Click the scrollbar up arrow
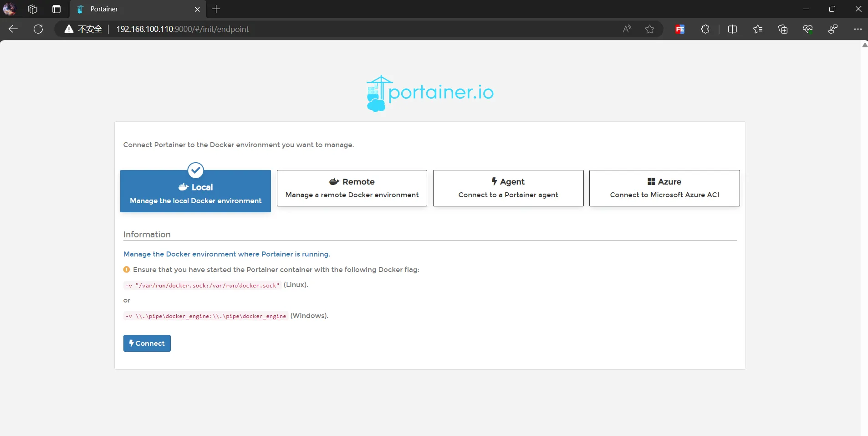868x436 pixels. pos(864,45)
